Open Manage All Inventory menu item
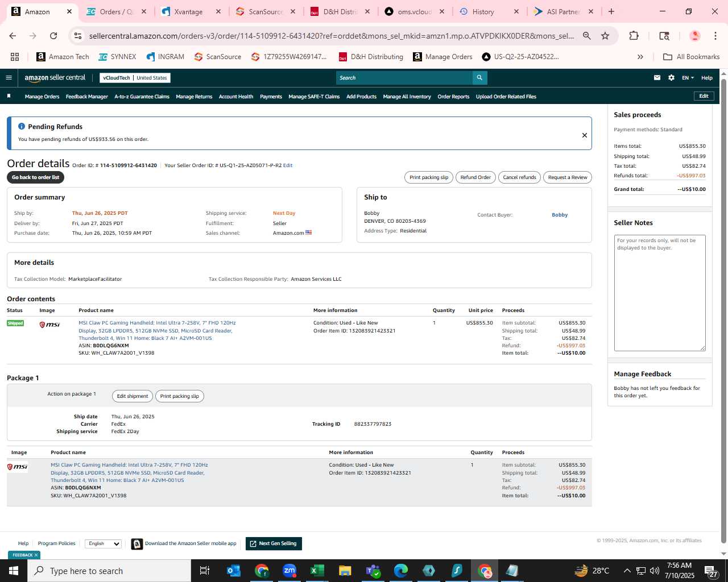 pyautogui.click(x=407, y=97)
